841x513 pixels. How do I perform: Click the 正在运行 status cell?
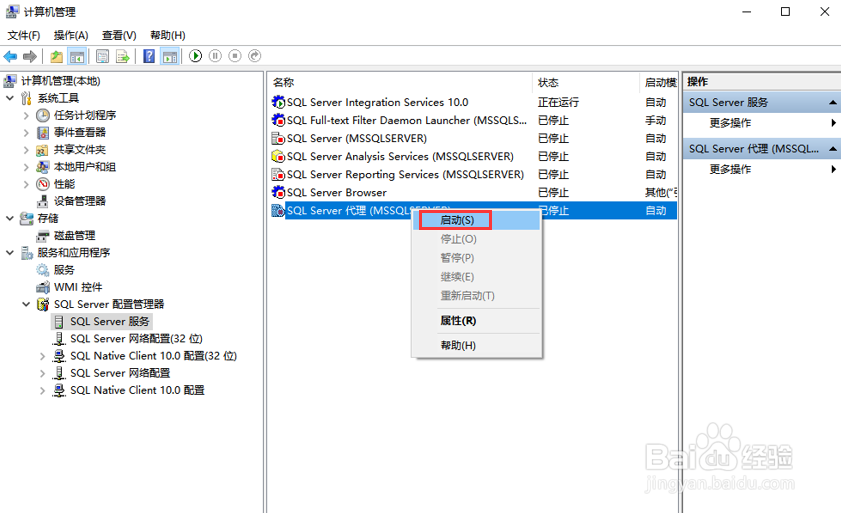coord(558,102)
